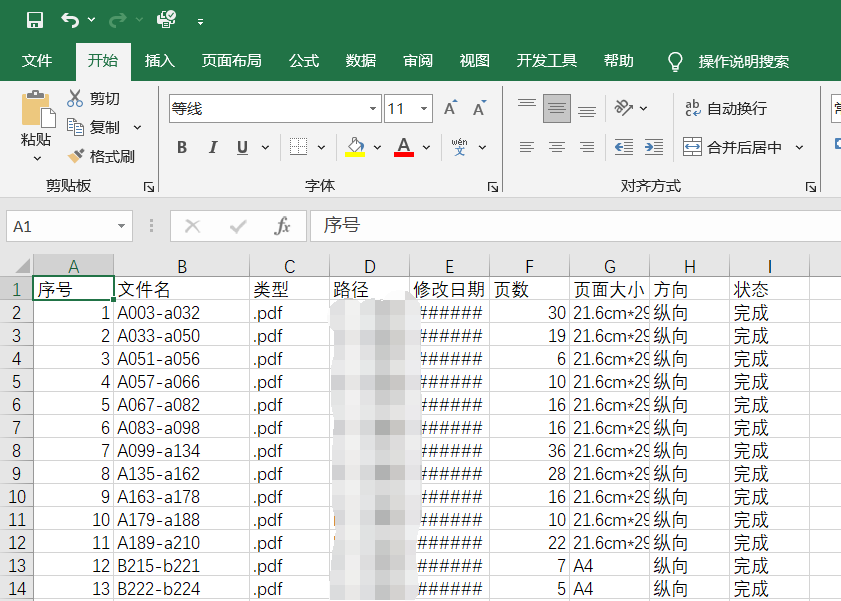Open the 插入 ribbon tab
841x601 pixels.
[159, 61]
